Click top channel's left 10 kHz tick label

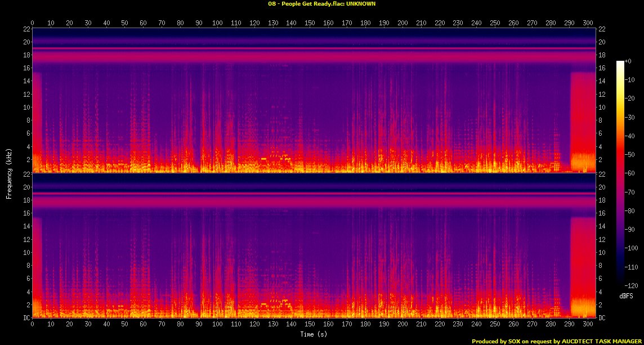coord(25,107)
